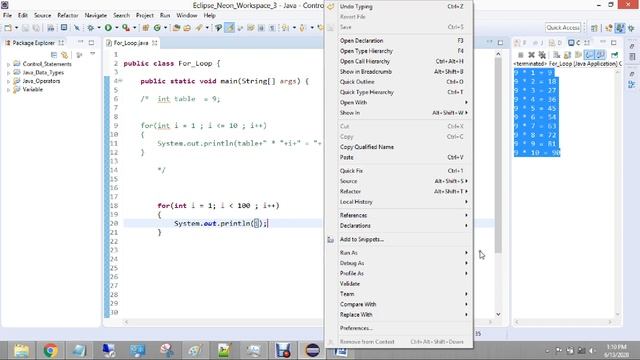The width and height of the screenshot is (640, 360).
Task: Click the New Java Package icon
Action: (x=146, y=28)
